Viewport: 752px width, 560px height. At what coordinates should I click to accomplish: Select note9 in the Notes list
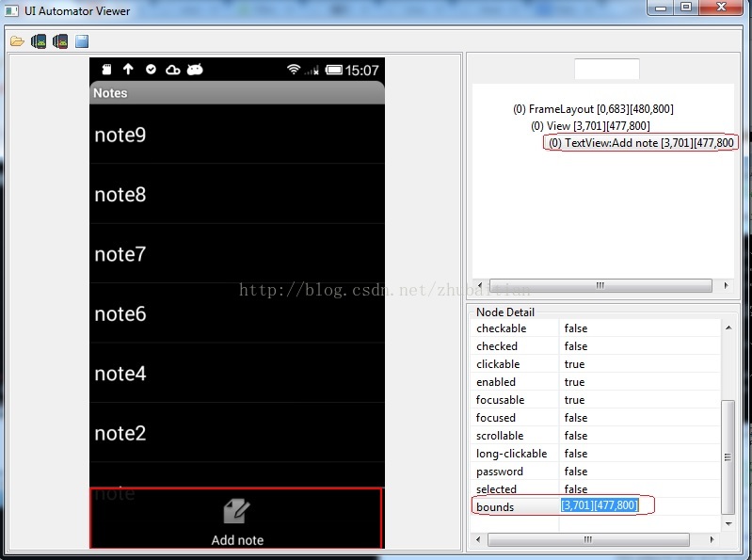(x=237, y=135)
